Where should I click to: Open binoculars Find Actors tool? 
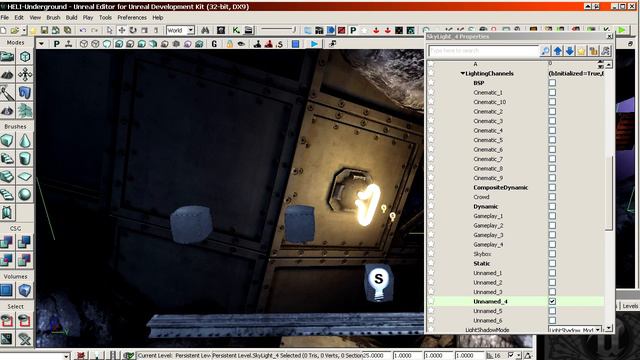point(205,30)
